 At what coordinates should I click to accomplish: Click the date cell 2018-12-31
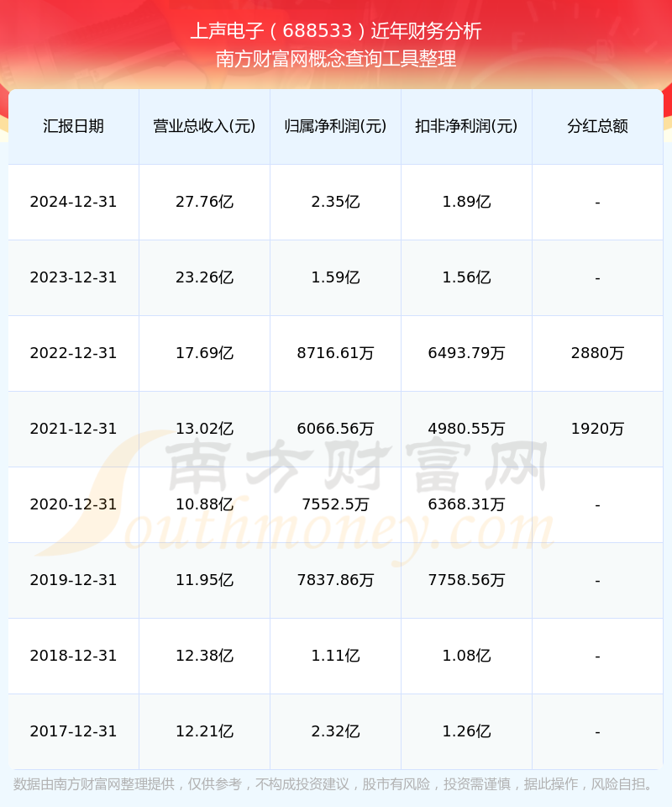click(x=74, y=656)
